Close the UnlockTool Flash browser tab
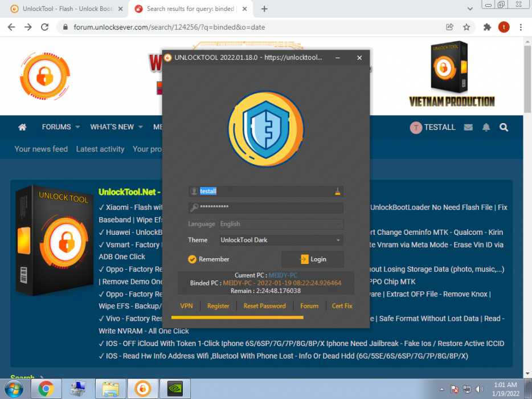Viewport: 532px width, 399px height. [120, 9]
